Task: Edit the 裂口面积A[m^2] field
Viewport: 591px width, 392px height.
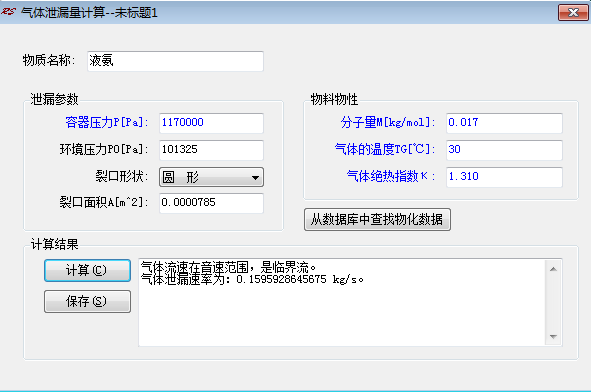Action: (211, 203)
